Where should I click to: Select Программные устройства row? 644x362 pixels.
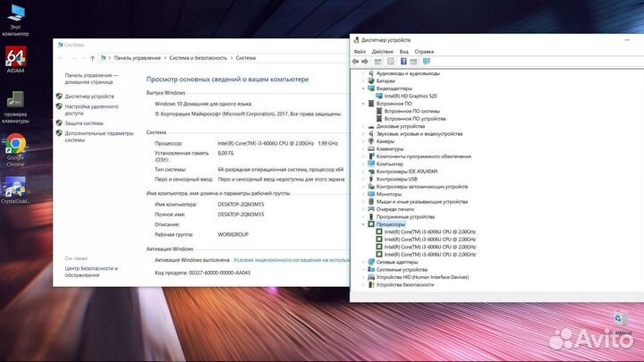[405, 216]
